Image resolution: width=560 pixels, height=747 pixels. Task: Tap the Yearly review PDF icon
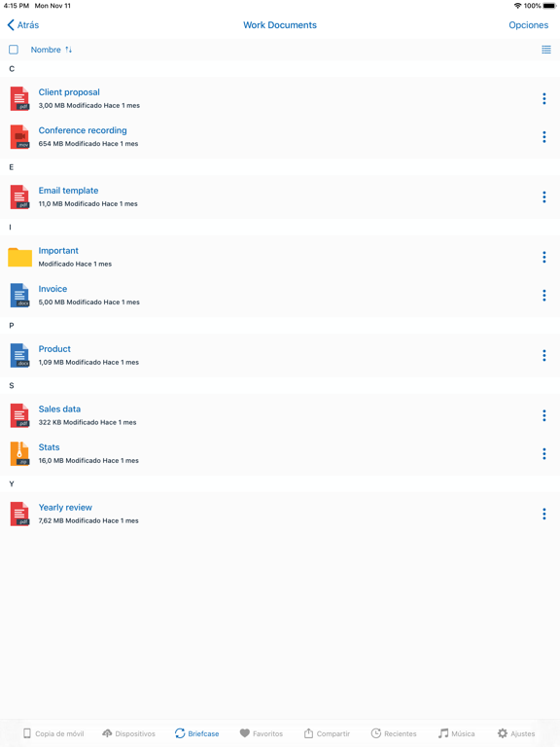coord(19,514)
